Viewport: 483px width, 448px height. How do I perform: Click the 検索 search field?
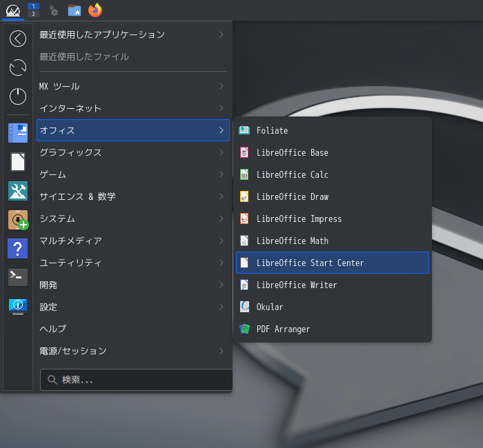[x=136, y=380]
